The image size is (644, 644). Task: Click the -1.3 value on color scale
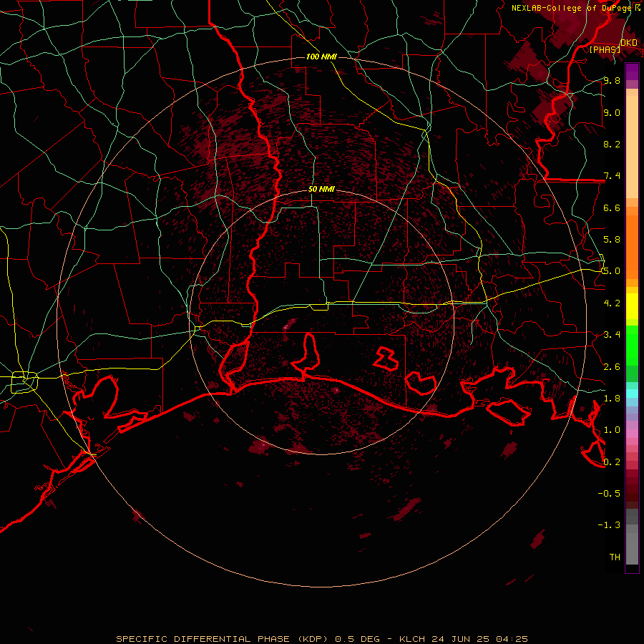tap(609, 525)
